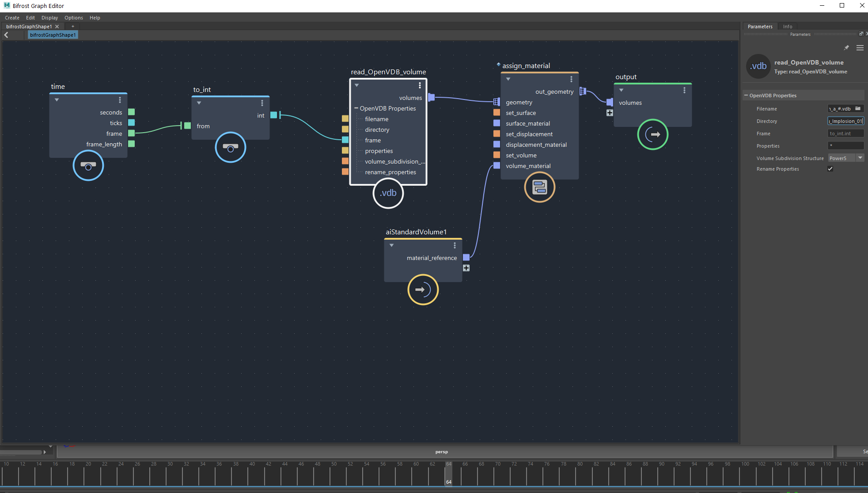This screenshot has height=493, width=868.
Task: Open the hamburger menu icon in the Parameters panel
Action: point(860,48)
